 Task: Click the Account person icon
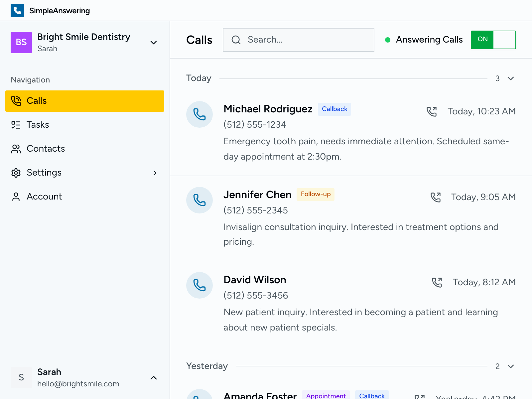click(x=16, y=197)
